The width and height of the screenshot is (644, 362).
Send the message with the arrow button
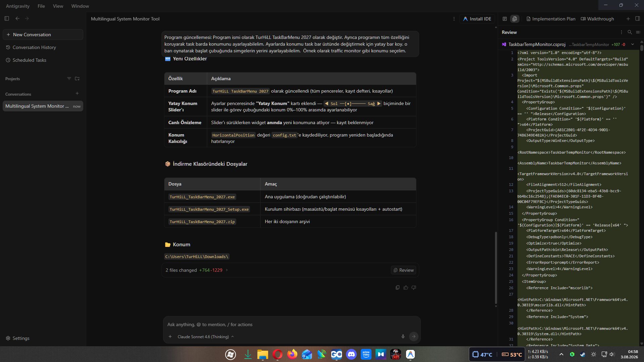tap(414, 337)
